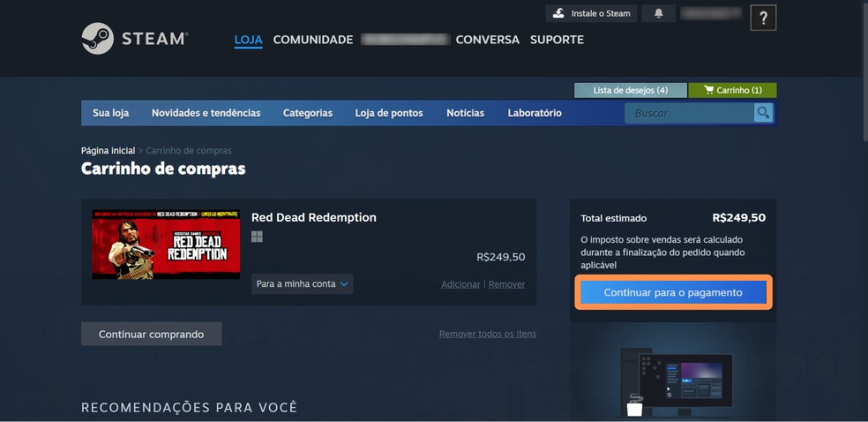Expand the Para a minha conta dropdown
868x422 pixels.
(303, 284)
